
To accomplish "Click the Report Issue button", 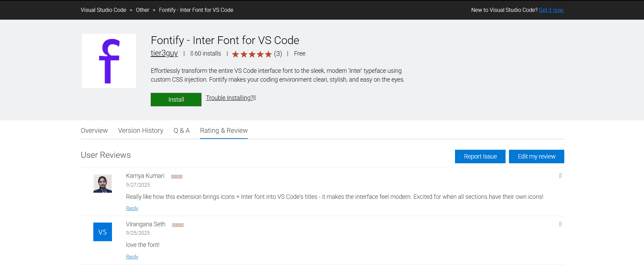I will 480,156.
